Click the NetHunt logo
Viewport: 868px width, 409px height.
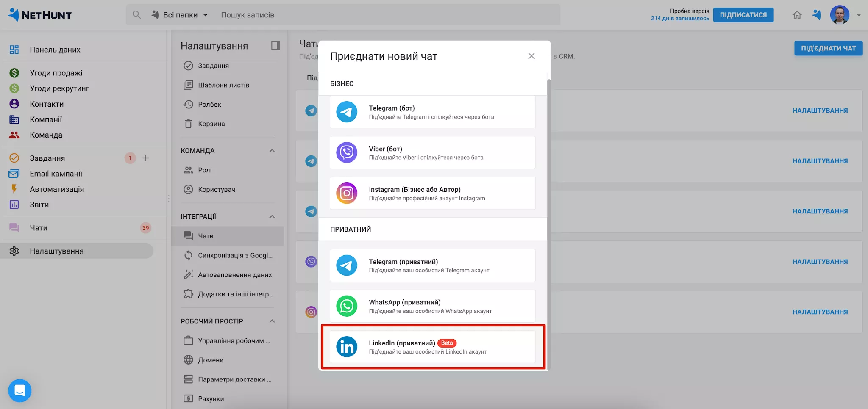40,15
